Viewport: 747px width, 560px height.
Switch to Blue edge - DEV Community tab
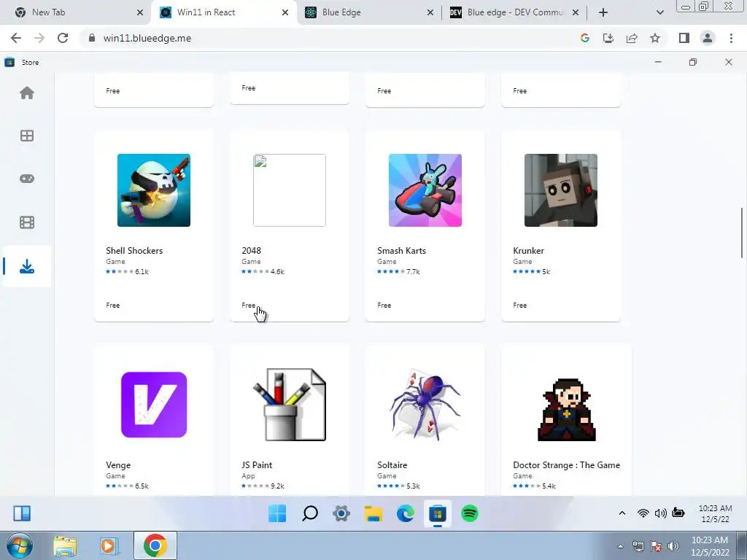tap(515, 12)
